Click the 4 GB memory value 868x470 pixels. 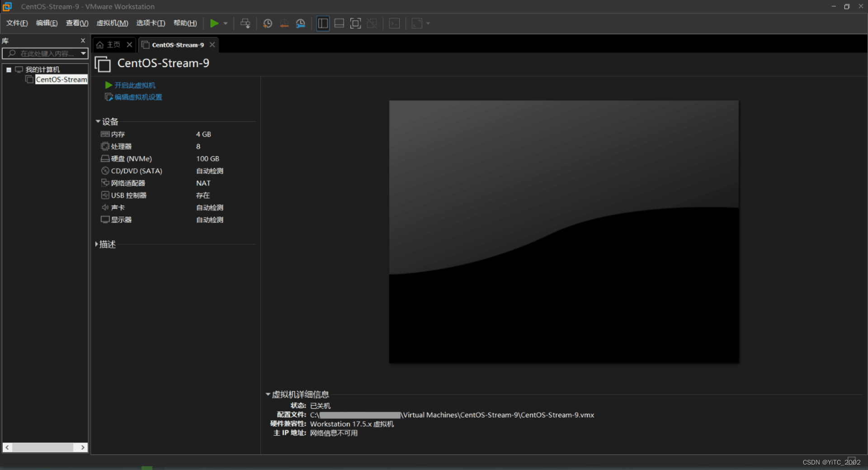pos(203,134)
